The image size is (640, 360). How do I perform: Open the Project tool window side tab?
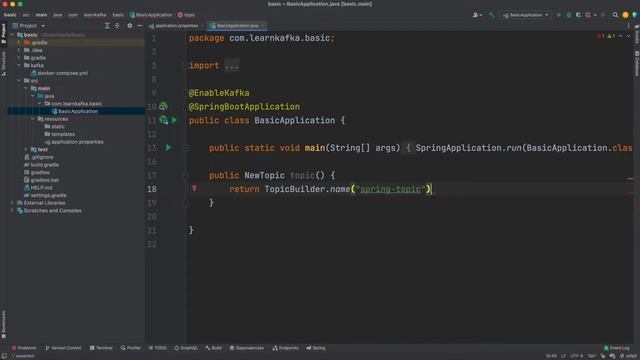4,33
